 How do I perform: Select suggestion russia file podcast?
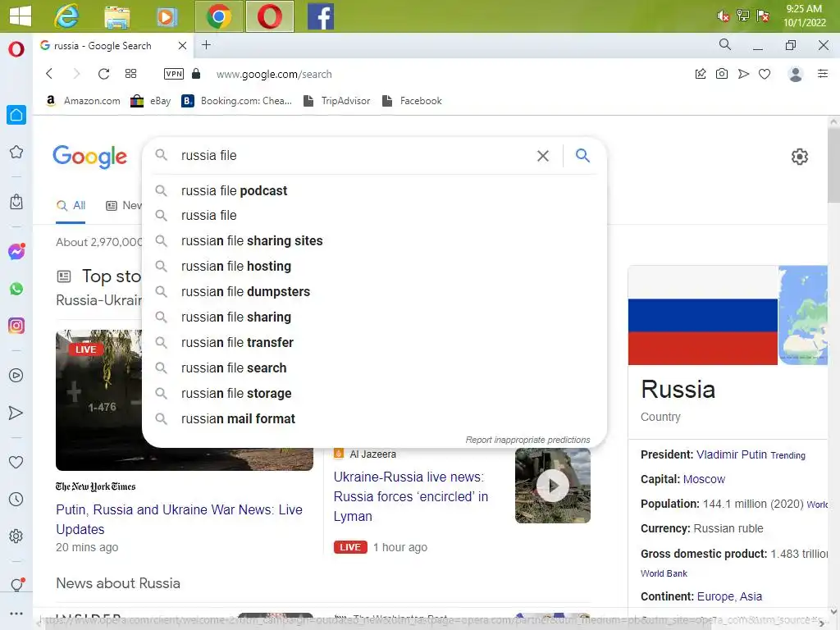tap(374, 190)
